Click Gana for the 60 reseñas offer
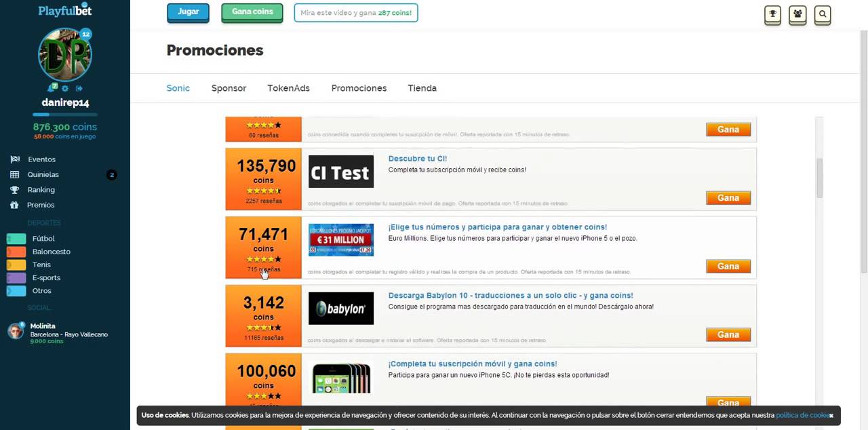 click(x=728, y=130)
